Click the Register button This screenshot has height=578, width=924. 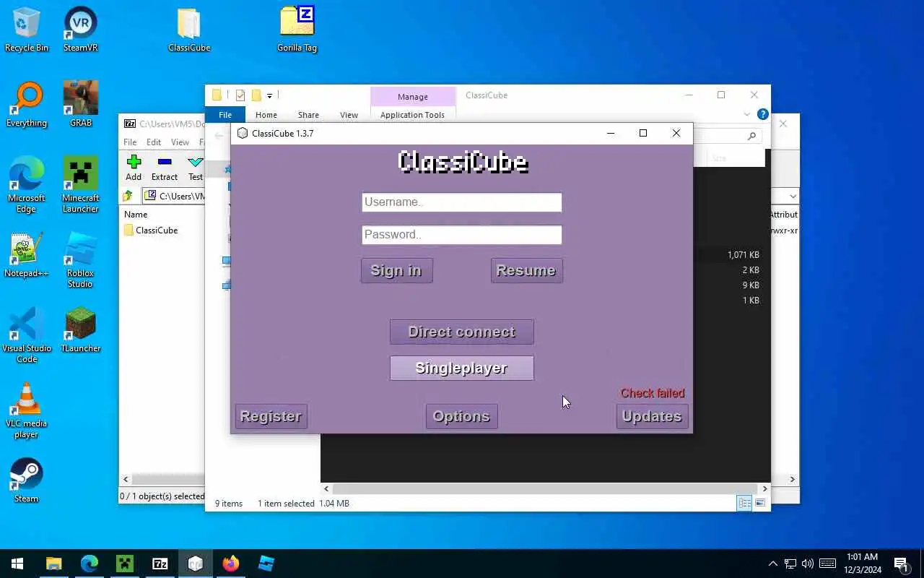[271, 416]
